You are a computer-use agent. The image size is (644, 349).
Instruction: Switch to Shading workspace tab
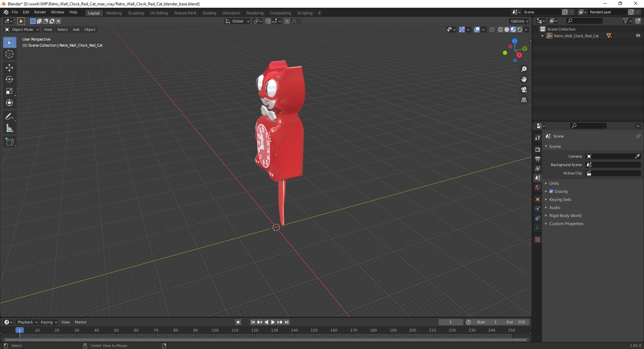pyautogui.click(x=209, y=13)
